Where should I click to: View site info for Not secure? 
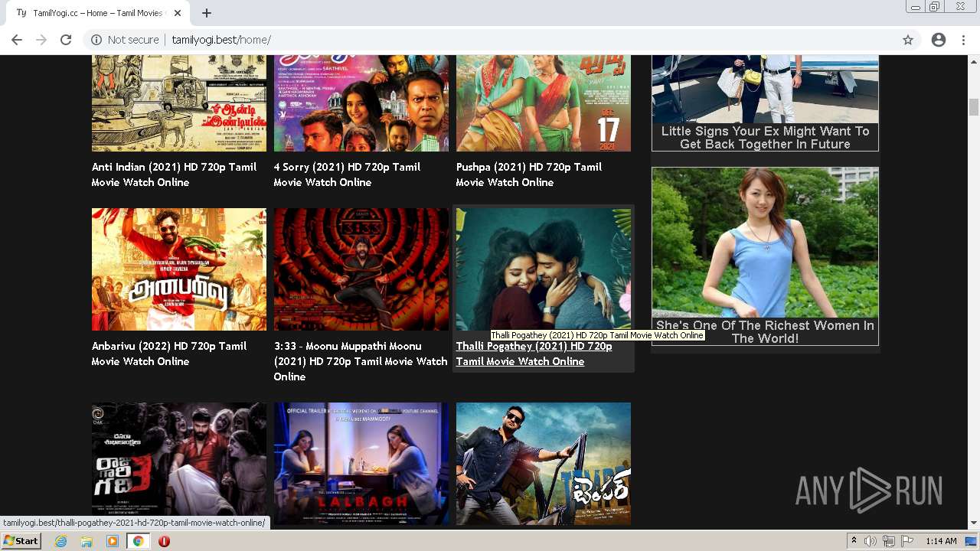tap(125, 40)
